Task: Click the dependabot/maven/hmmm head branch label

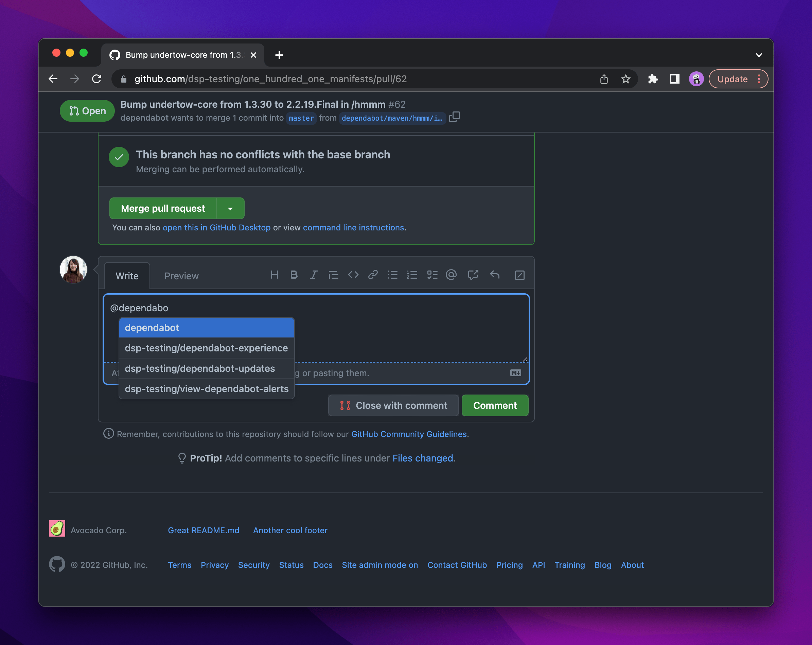Action: [x=392, y=118]
